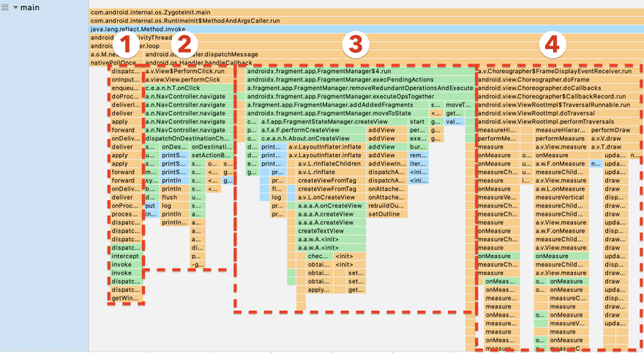
Task: Select the measureVertical frame
Action: pos(561,197)
